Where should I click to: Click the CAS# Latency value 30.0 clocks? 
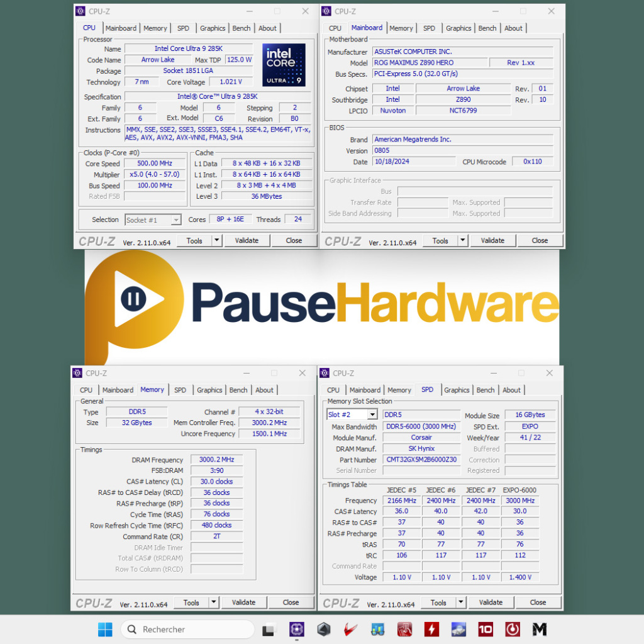coord(216,481)
